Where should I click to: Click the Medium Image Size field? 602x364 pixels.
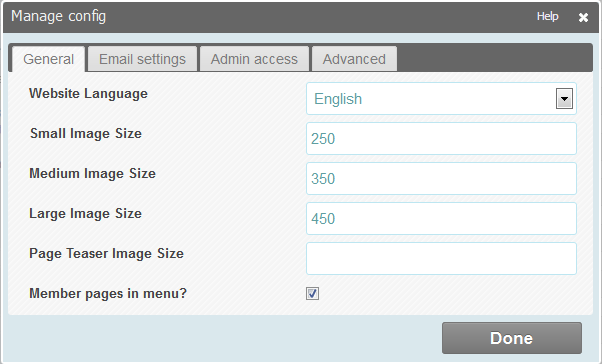441,179
